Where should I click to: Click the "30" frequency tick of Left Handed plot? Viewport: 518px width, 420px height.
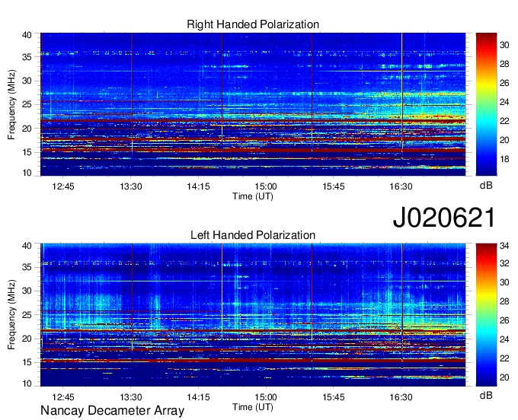[27, 291]
